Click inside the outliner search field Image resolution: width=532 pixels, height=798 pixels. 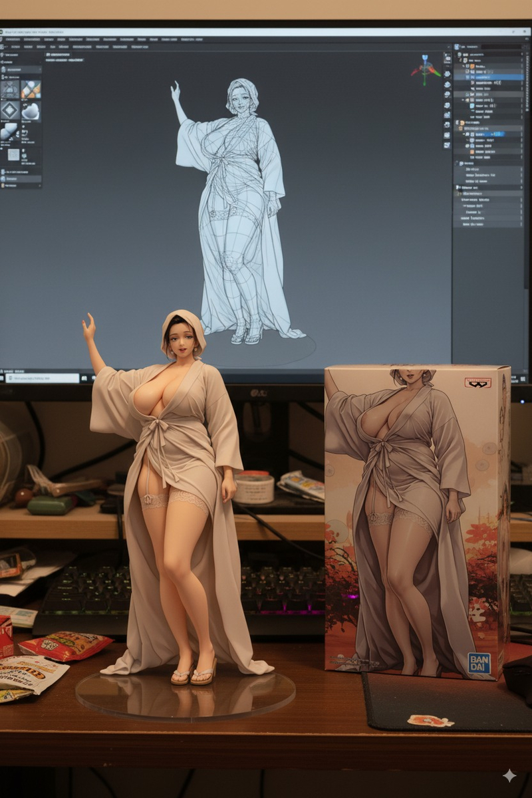tap(500, 47)
